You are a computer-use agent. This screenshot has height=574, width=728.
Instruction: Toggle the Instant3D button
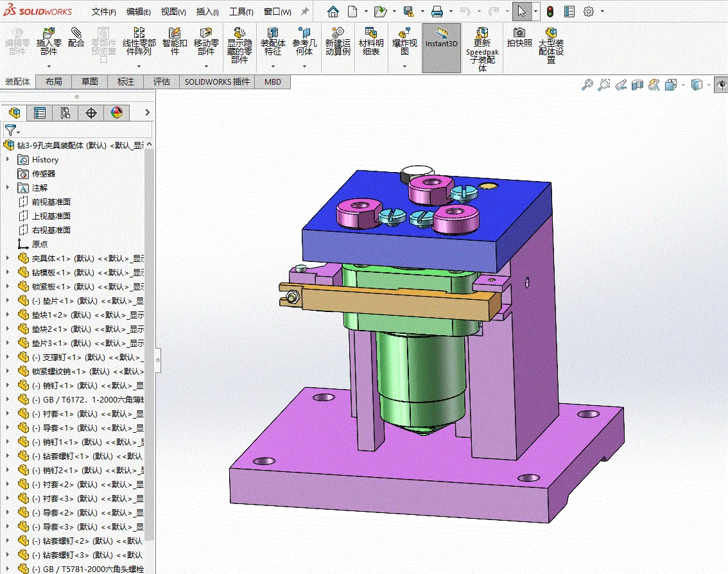[442, 48]
